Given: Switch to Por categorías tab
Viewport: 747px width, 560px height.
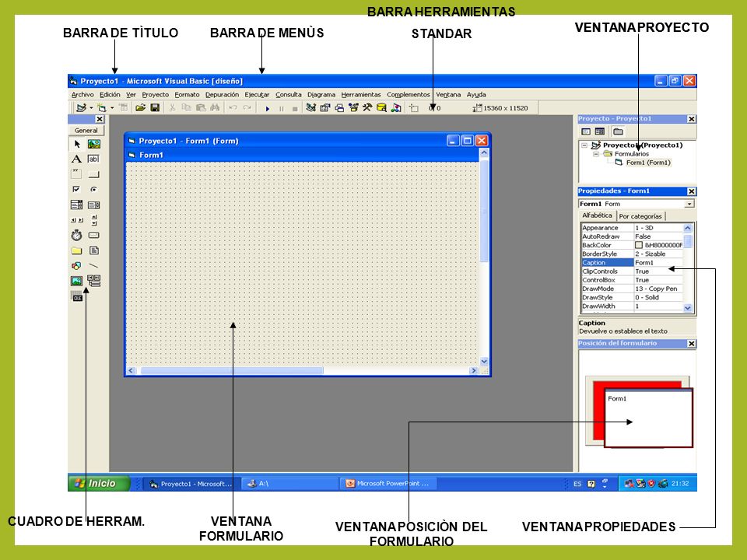Looking at the screenshot, I should pyautogui.click(x=640, y=216).
